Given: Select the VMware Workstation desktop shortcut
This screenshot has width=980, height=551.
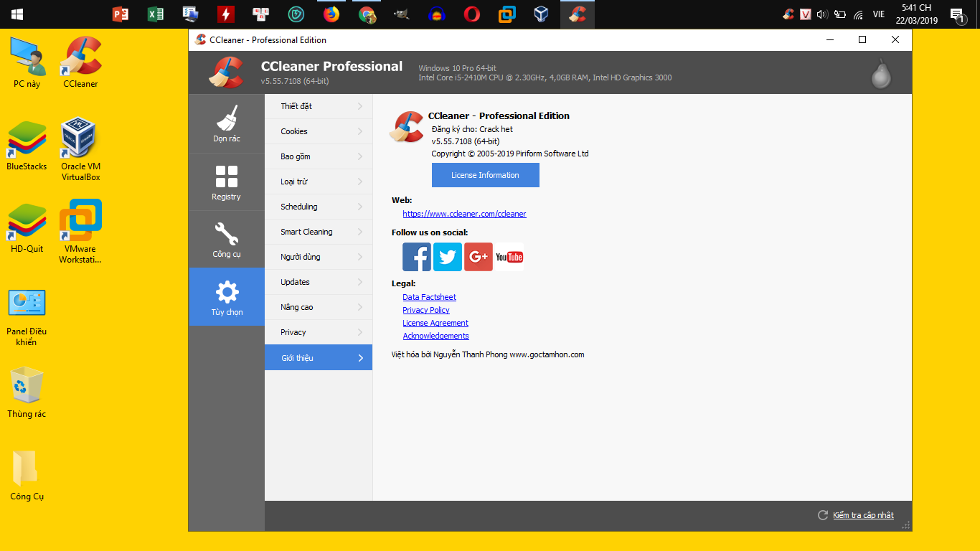Looking at the screenshot, I should point(80,232).
